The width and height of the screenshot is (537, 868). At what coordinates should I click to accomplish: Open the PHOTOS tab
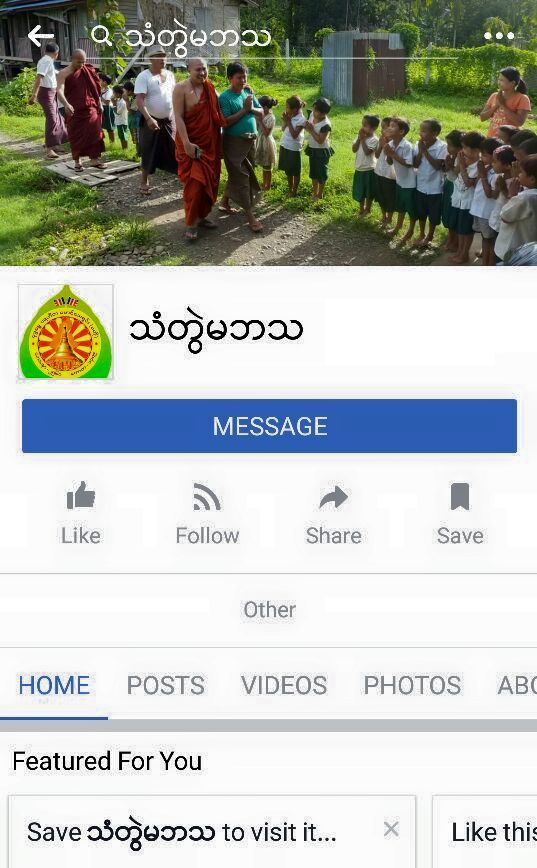click(412, 685)
